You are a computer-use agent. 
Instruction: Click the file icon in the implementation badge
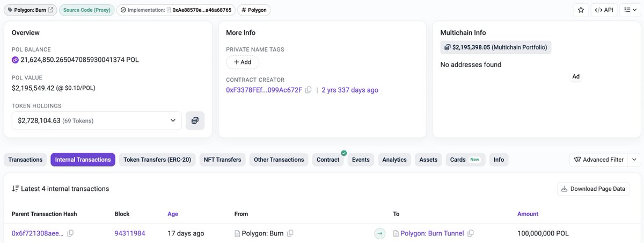pyautogui.click(x=169, y=10)
